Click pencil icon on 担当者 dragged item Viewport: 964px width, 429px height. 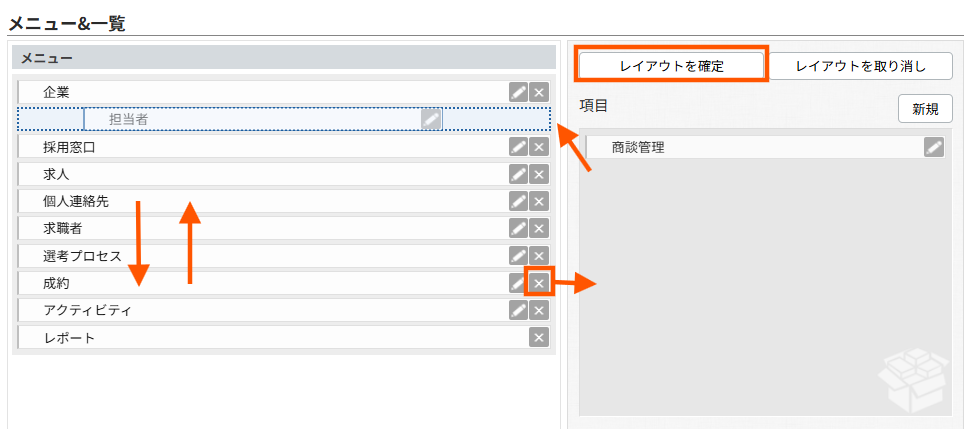tap(431, 119)
